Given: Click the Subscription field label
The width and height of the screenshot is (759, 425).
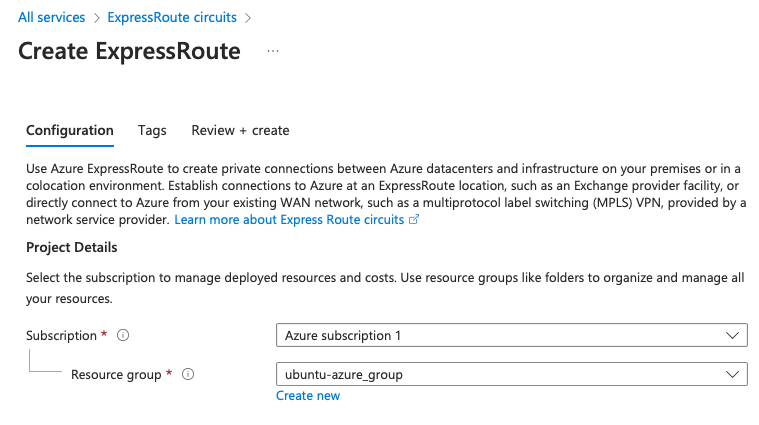Looking at the screenshot, I should point(61,335).
